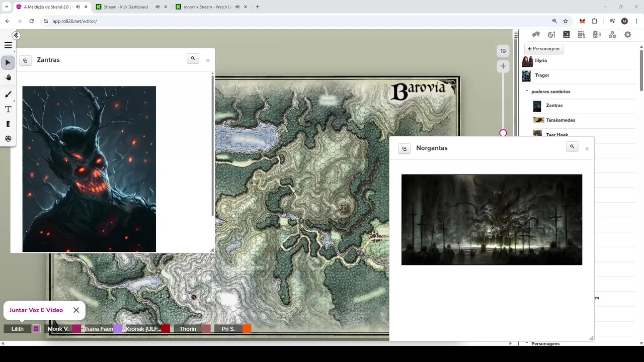Bookmark this page with star
The image size is (644, 362).
pos(566,21)
